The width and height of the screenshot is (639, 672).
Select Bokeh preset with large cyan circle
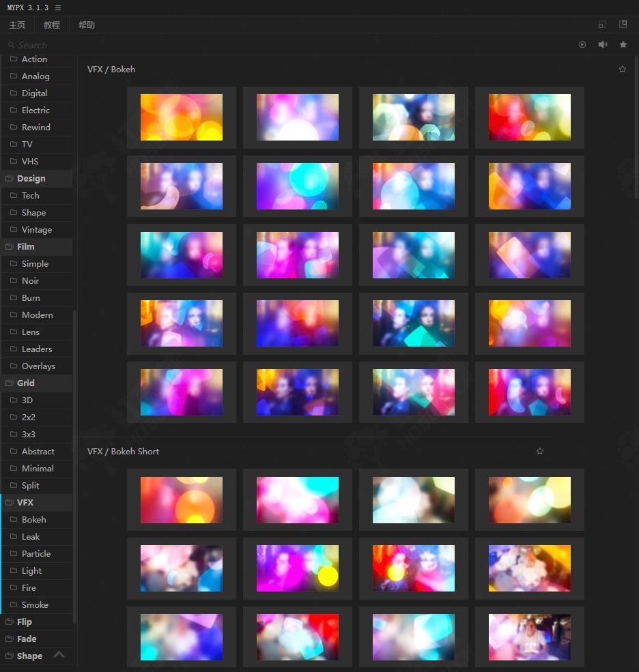(x=298, y=186)
